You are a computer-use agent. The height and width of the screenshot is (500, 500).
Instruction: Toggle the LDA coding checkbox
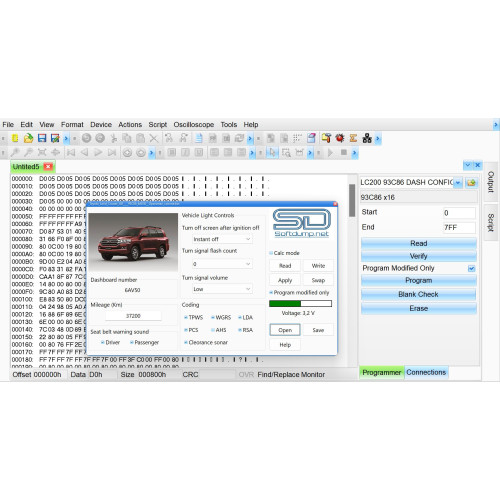(240, 317)
